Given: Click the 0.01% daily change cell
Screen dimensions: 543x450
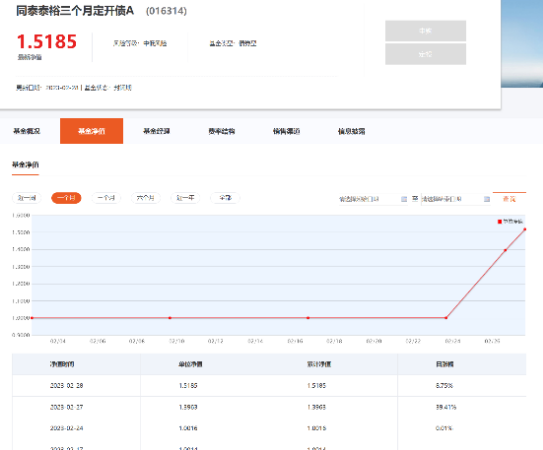Looking at the screenshot, I should pyautogui.click(x=444, y=428).
